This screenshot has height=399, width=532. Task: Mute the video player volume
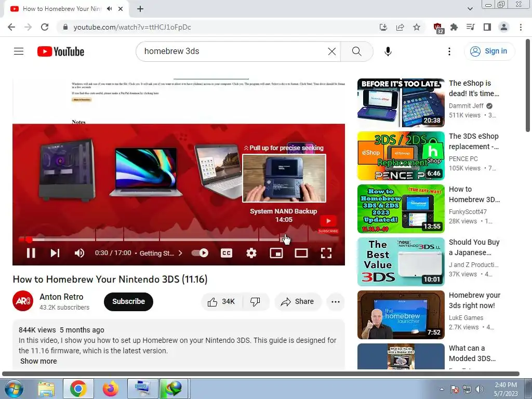79,253
